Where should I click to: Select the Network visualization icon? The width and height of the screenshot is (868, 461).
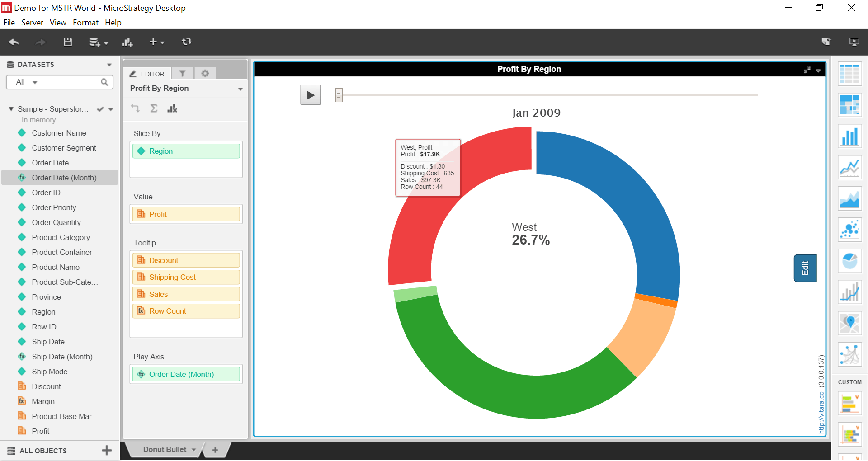[x=849, y=354]
